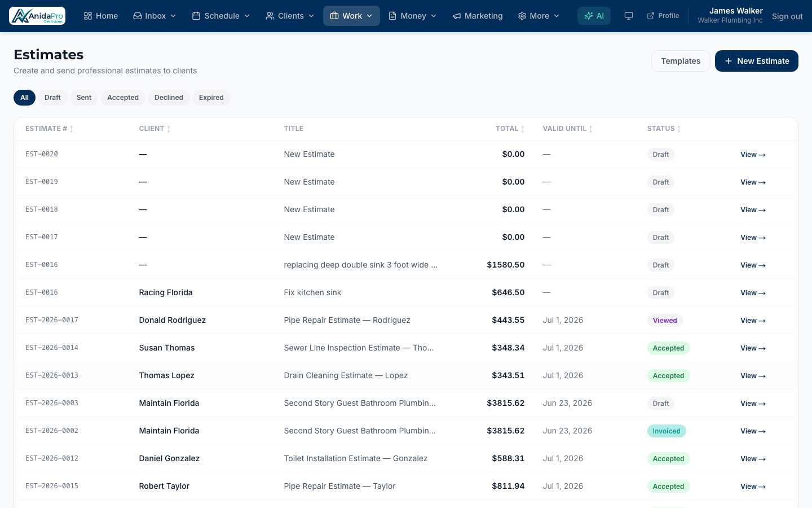Expand the More dropdown chevron
Screen dimensions: 812x508
(557, 16)
